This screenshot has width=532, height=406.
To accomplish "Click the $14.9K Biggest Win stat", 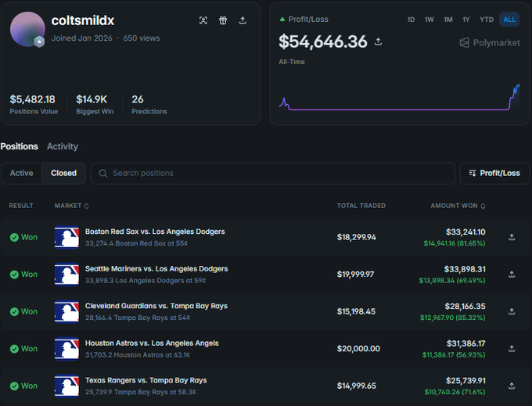I will (x=92, y=99).
